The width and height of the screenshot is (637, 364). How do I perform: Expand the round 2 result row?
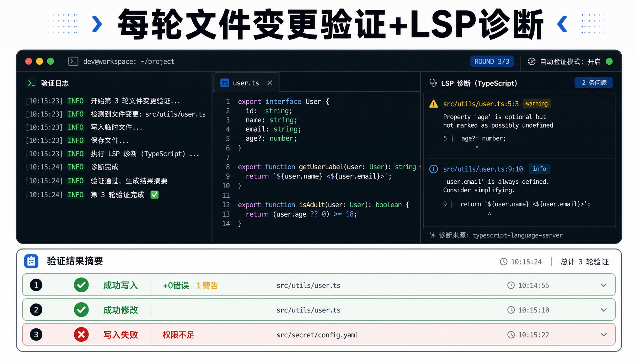pos(604,310)
